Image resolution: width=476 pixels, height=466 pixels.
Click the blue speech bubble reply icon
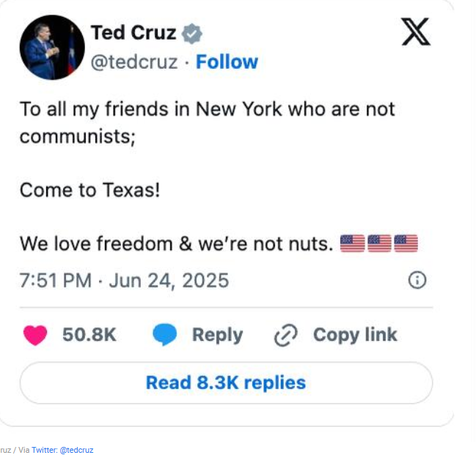(164, 335)
